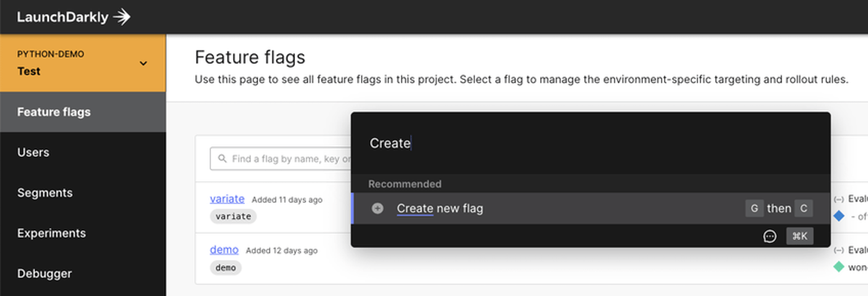Screen dimensions: 868x296
Task: Click the G key hint badge
Action: point(754,209)
